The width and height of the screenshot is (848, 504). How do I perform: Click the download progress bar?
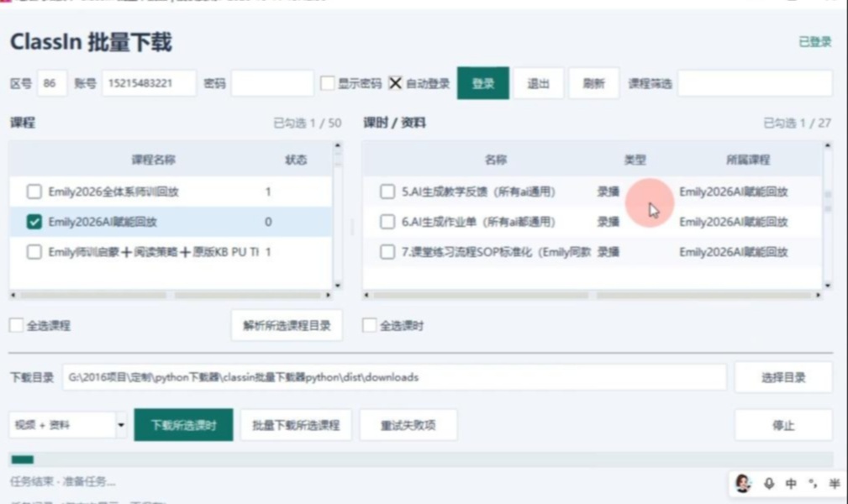(x=421, y=459)
